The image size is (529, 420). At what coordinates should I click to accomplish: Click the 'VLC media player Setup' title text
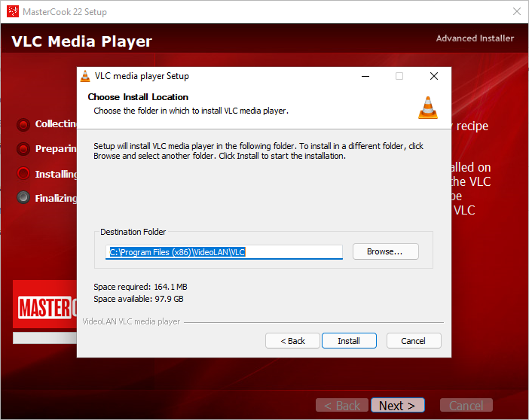tap(142, 76)
